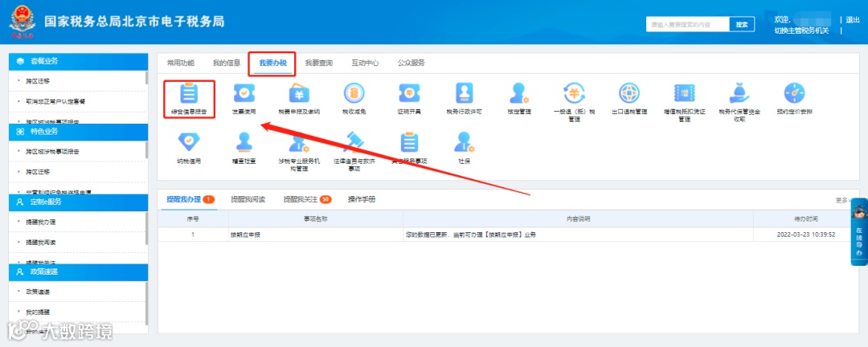
Task: Open 政策速递 sidebar item
Action: pyautogui.click(x=38, y=292)
